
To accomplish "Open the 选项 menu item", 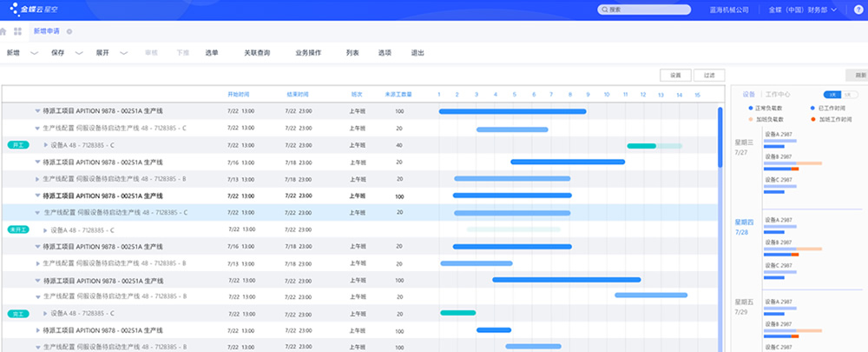I will pos(385,53).
